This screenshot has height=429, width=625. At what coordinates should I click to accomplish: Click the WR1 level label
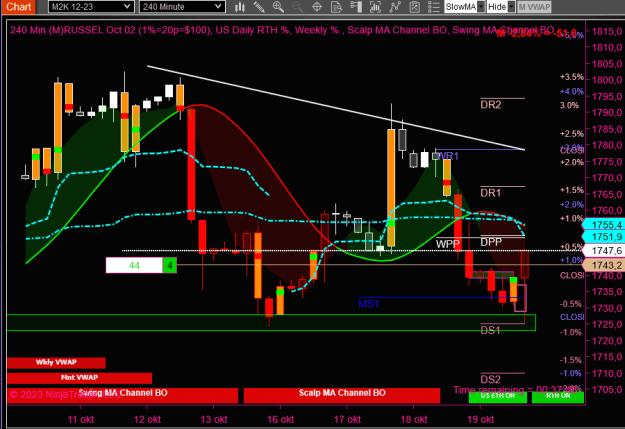point(447,156)
